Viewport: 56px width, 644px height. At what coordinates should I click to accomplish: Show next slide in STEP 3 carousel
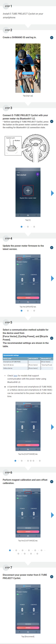point(52,193)
